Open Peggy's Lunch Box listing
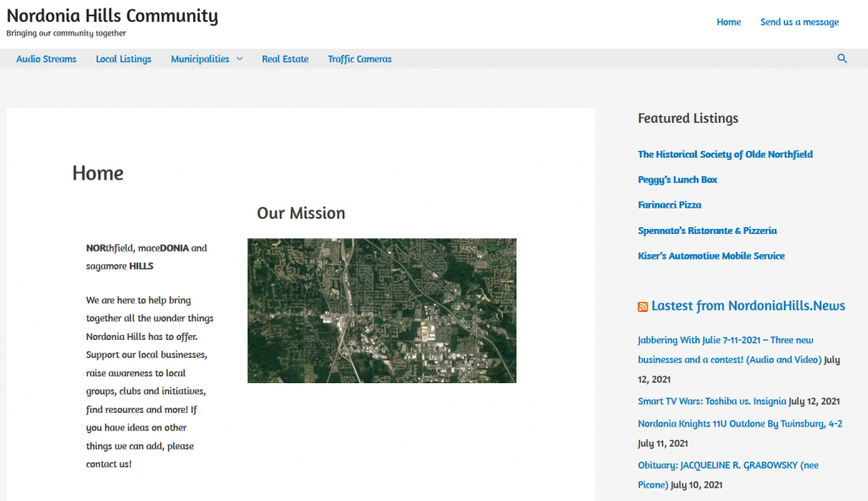 click(677, 180)
